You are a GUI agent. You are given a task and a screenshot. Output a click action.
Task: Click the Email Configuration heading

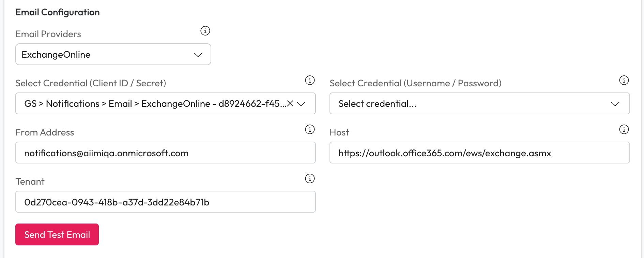[58, 12]
